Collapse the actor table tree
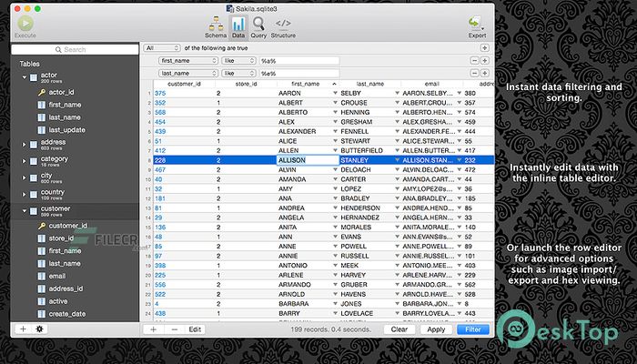 tap(24, 77)
